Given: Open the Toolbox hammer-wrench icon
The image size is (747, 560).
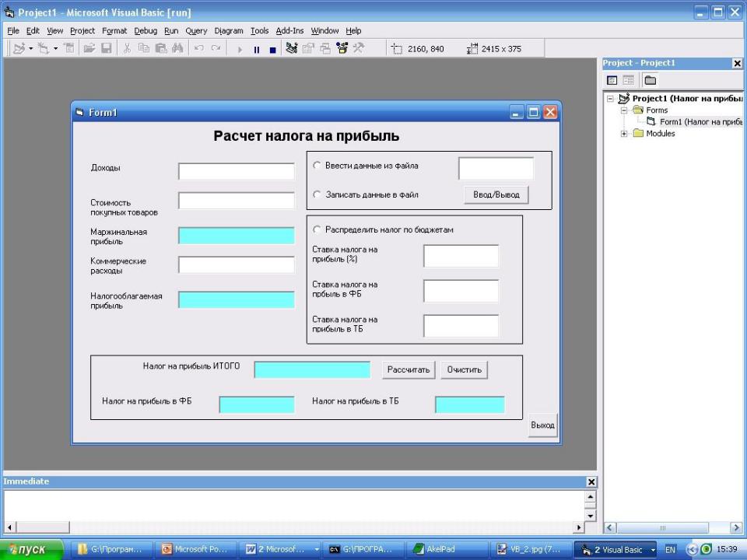Looking at the screenshot, I should pos(359,48).
